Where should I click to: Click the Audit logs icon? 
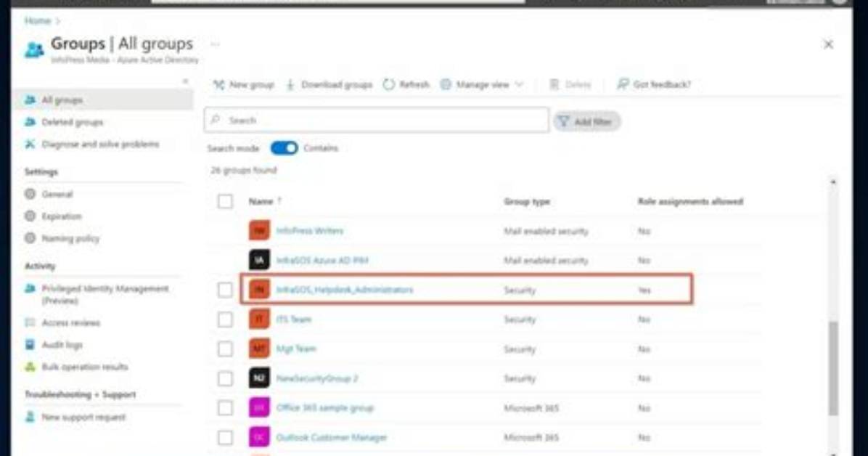[30, 345]
